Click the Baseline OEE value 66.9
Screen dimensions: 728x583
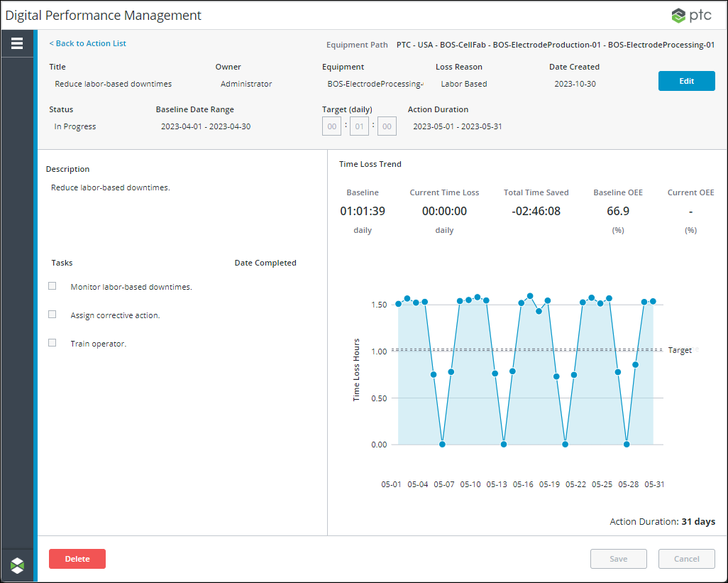click(x=618, y=211)
